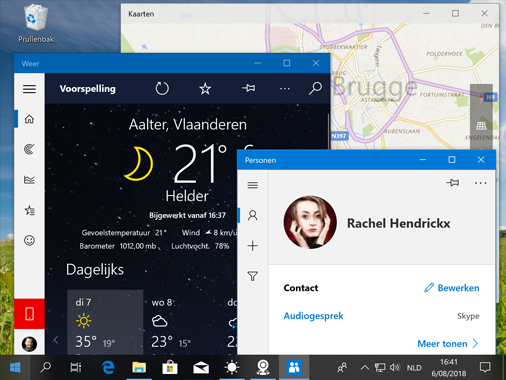Image resolution: width=506 pixels, height=380 pixels.
Task: Open the filter contacts funnel icon
Action: coord(253,276)
